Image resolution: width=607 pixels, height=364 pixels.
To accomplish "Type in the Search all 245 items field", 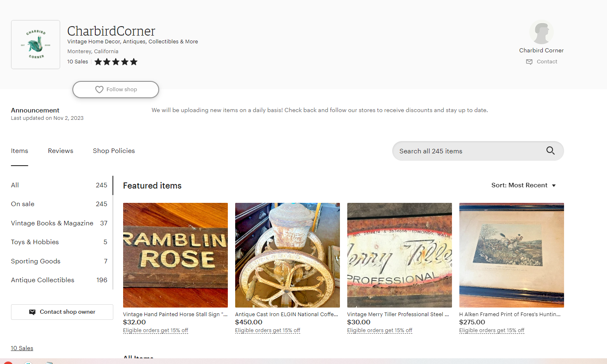I will 466,151.
